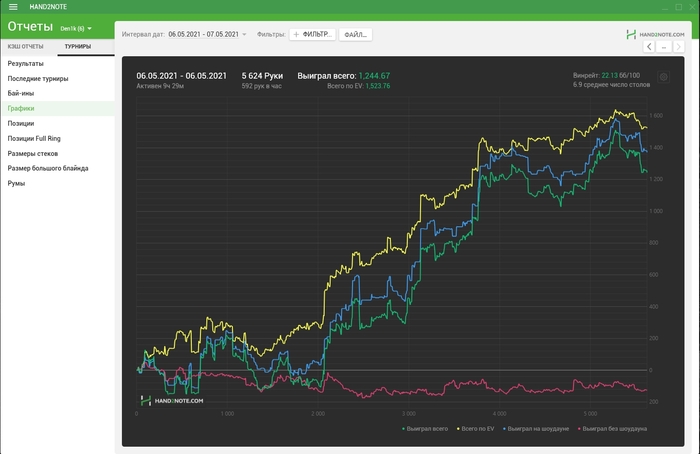
Task: Open chart settings gear icon
Action: pyautogui.click(x=663, y=77)
